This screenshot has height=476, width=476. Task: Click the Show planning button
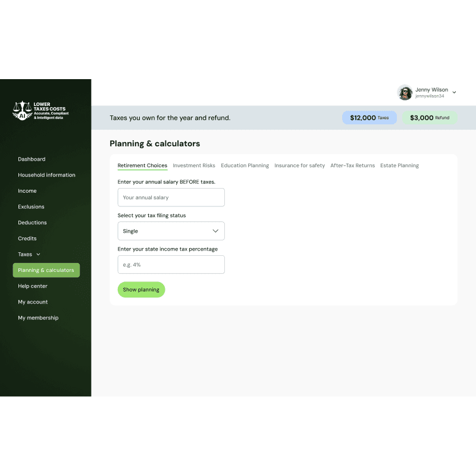pos(141,290)
